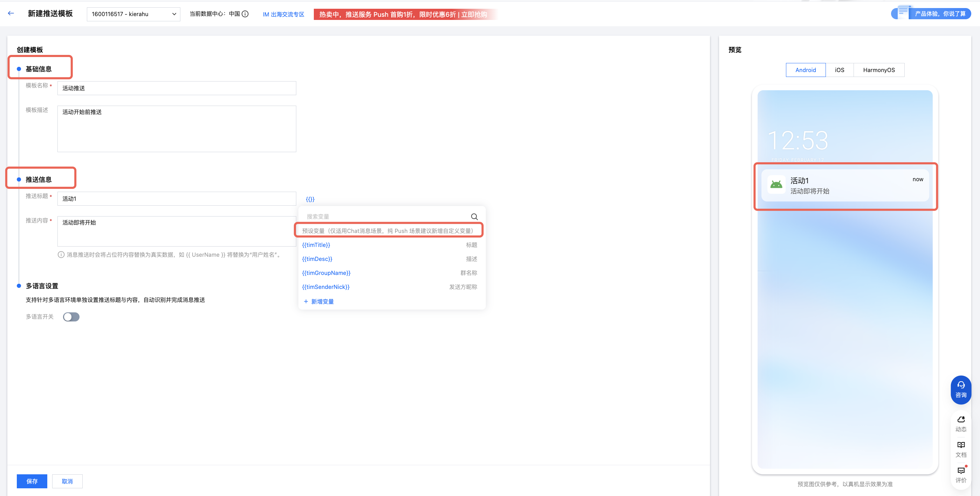Screen dimensions: 980x496
Task: Open the 1600116517 - kierahu app dropdown
Action: (x=133, y=14)
